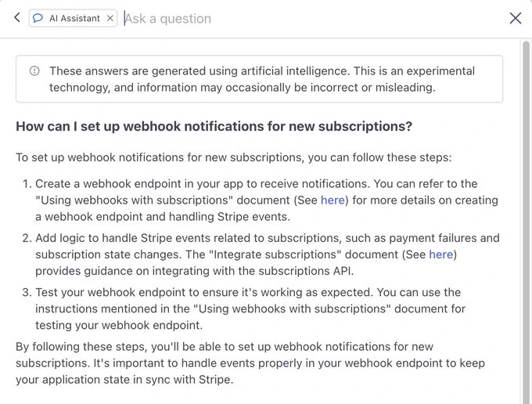This screenshot has height=404, width=532.
Task: Click 'Using webhooks with subscriptions' in step 3
Action: 292,309
